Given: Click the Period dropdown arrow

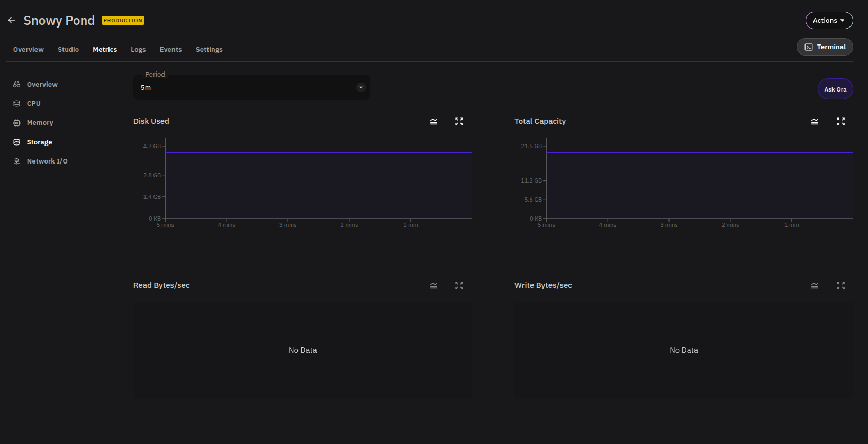Looking at the screenshot, I should point(361,88).
